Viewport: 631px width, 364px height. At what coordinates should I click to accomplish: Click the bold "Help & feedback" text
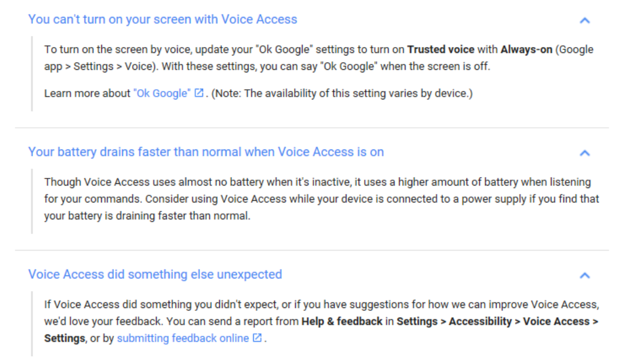coord(342,321)
